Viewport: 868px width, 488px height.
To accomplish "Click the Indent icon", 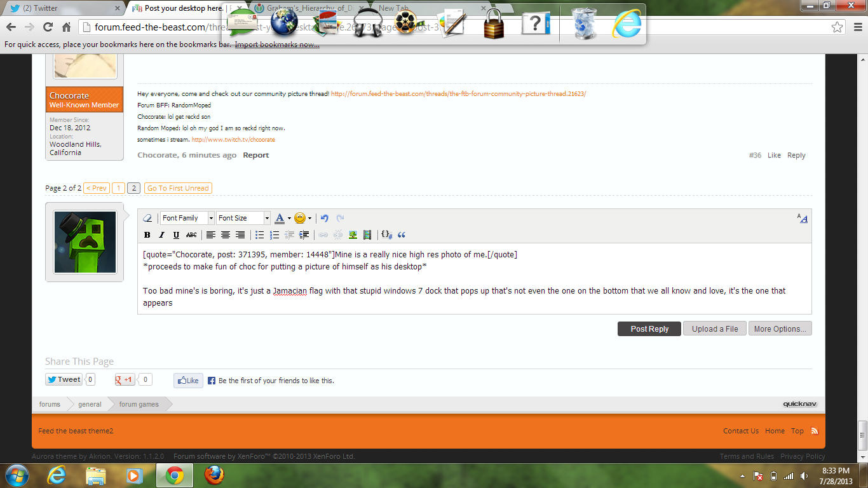I will [304, 235].
